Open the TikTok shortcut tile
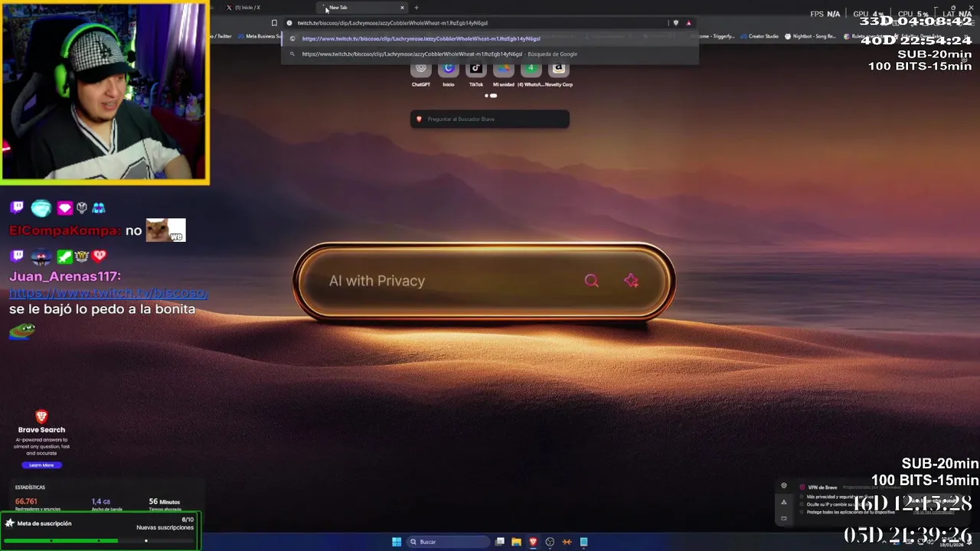The width and height of the screenshot is (980, 551). [476, 74]
